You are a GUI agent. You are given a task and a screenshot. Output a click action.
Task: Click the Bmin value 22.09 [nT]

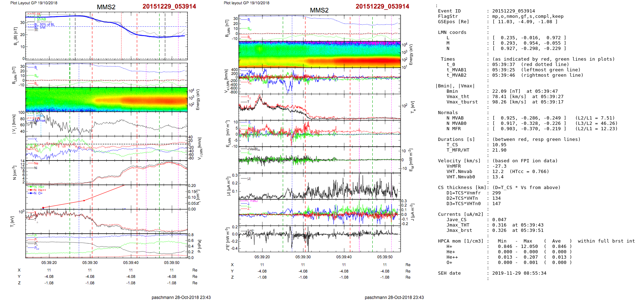coord(506,91)
